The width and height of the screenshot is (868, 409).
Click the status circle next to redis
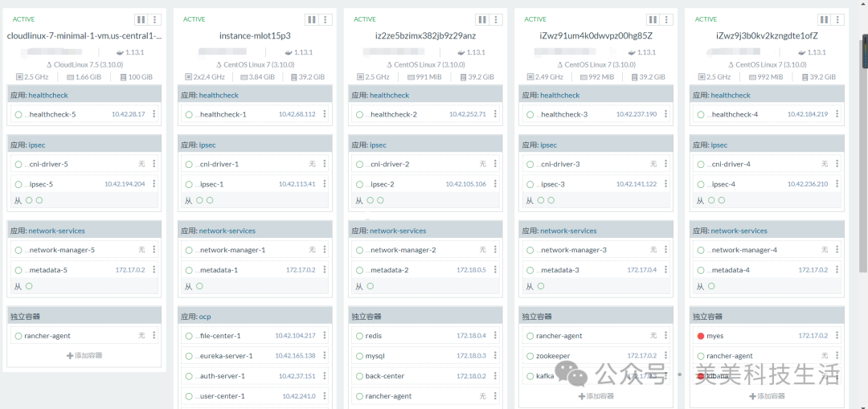click(359, 336)
